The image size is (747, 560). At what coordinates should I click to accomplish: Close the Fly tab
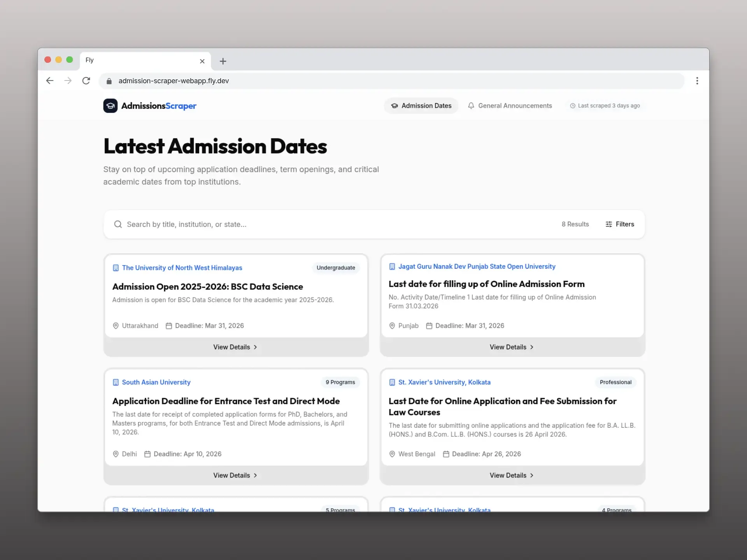(202, 61)
